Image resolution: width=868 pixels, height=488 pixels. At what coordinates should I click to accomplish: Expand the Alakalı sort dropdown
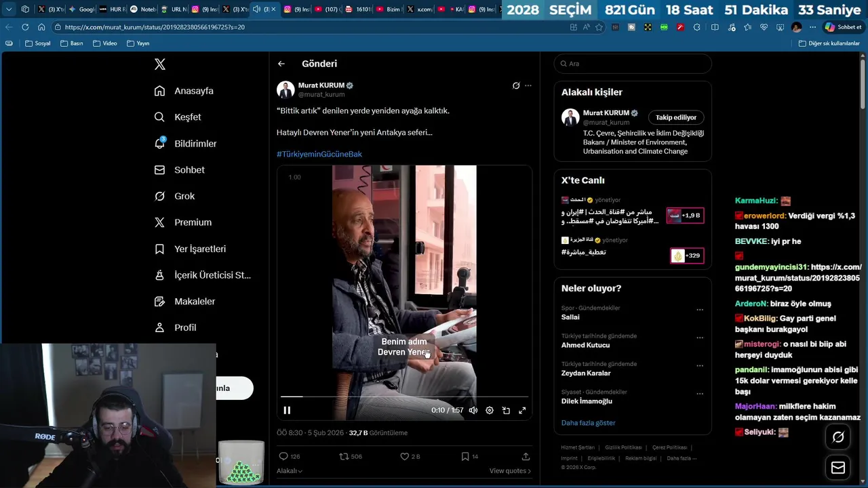coord(290,470)
